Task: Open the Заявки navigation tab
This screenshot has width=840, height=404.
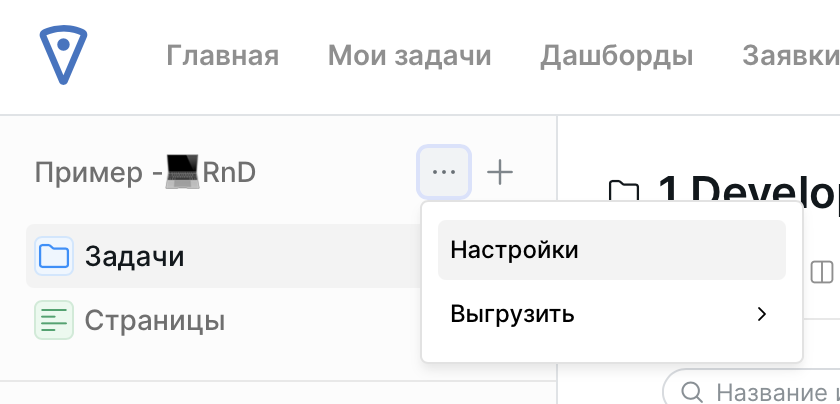Action: [x=790, y=56]
